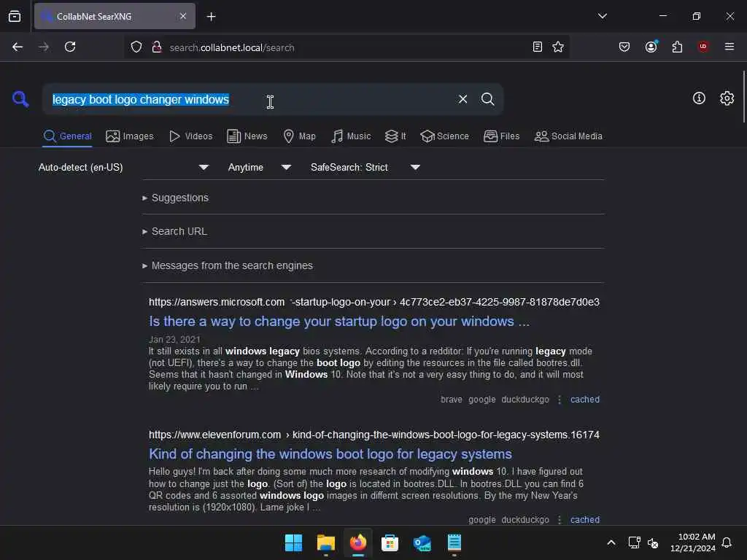Open the list all tabs chevron
747x560 pixels.
point(602,16)
